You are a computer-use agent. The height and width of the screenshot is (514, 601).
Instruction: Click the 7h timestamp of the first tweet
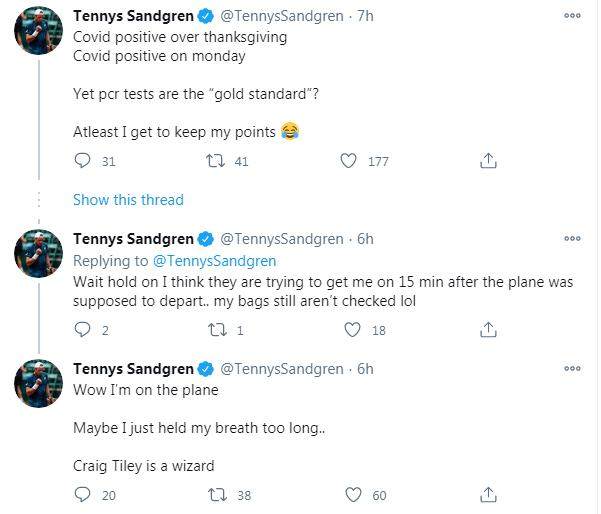click(365, 16)
